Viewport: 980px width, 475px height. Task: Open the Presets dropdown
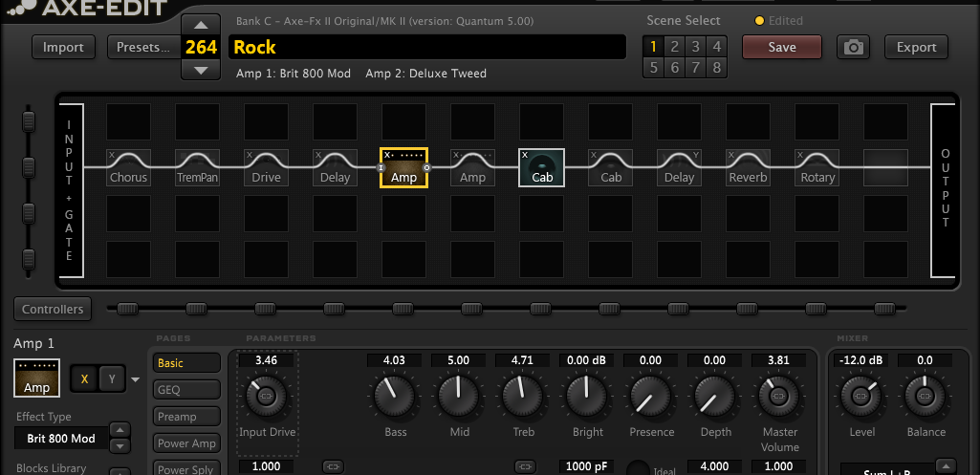point(143,47)
